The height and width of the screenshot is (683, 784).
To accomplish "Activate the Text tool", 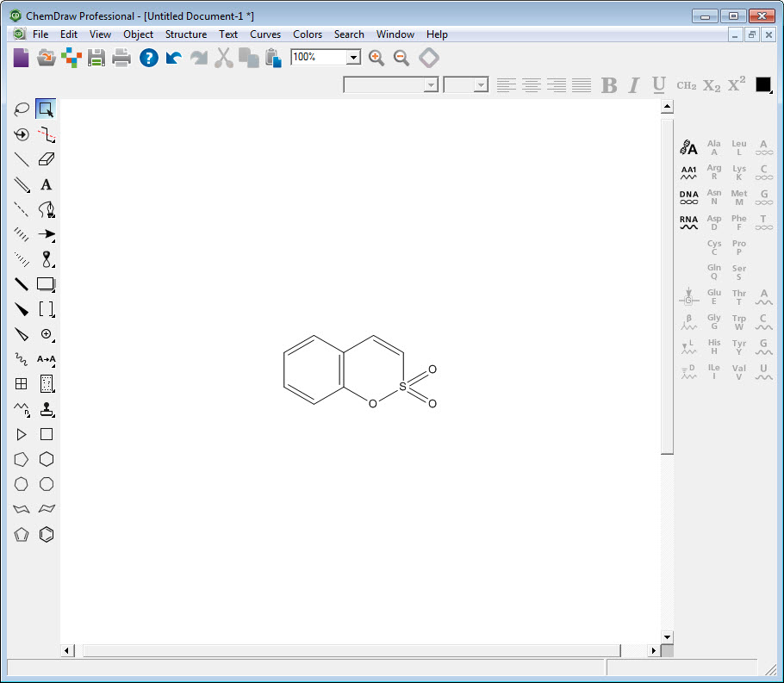I will (47, 184).
